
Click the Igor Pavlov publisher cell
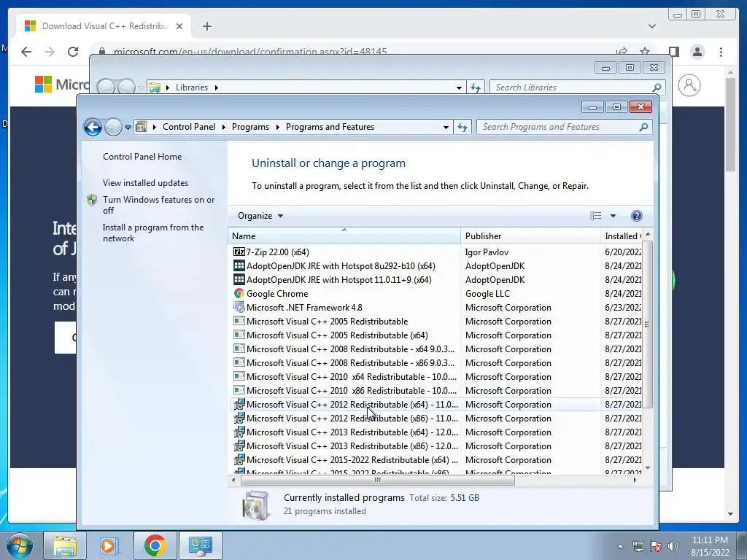(x=487, y=252)
